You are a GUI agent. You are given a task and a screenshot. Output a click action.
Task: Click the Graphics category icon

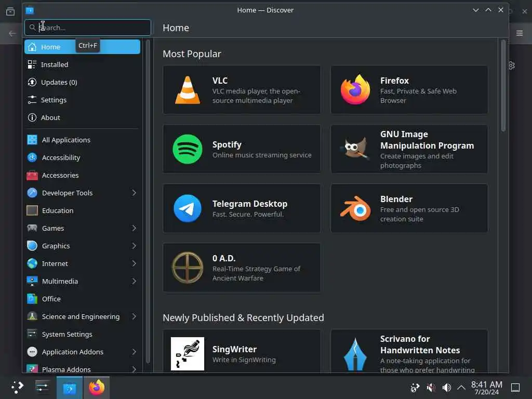point(32,246)
